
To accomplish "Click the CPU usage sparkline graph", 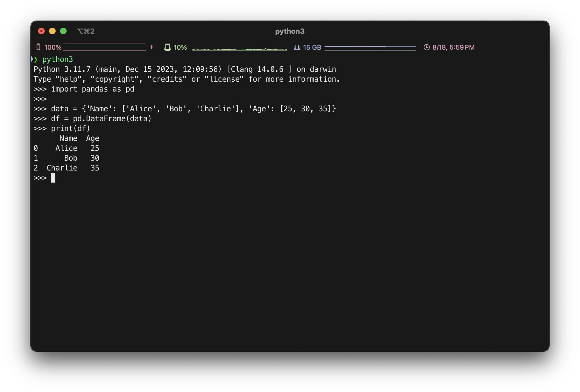I will click(x=239, y=49).
